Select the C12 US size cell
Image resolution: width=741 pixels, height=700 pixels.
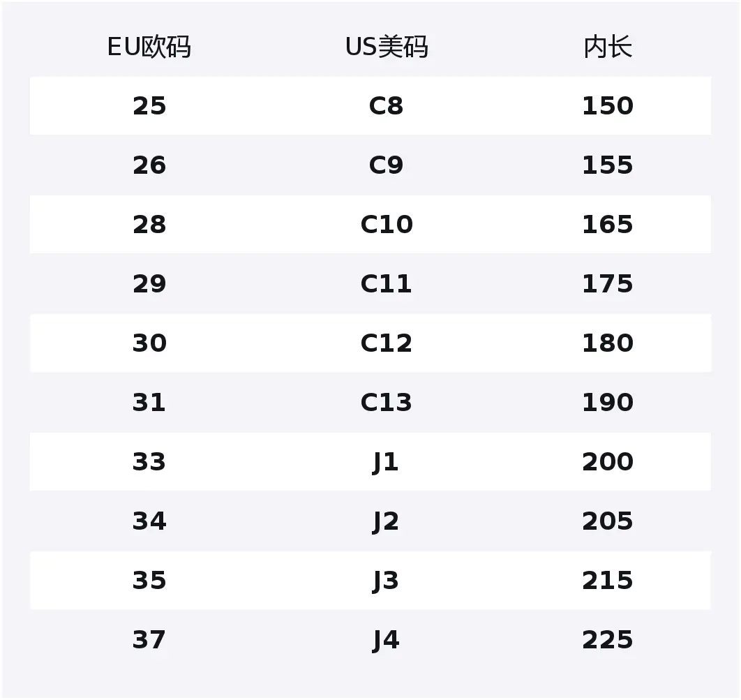(x=387, y=343)
